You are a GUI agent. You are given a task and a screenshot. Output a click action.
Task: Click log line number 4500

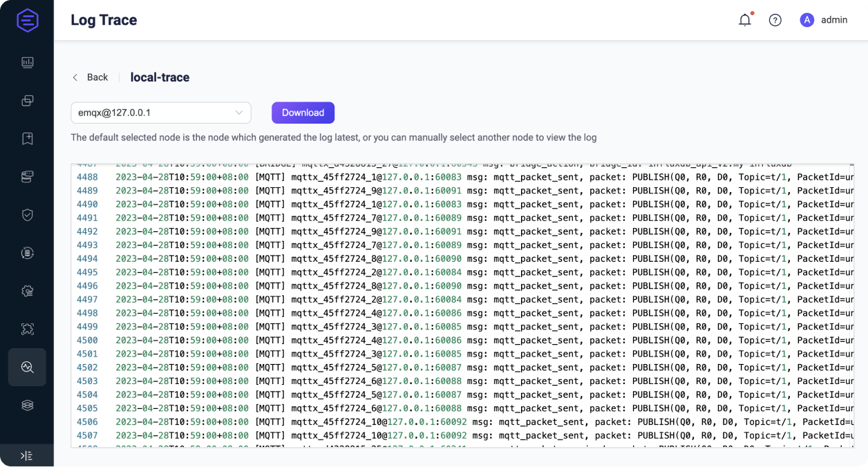[x=87, y=340]
